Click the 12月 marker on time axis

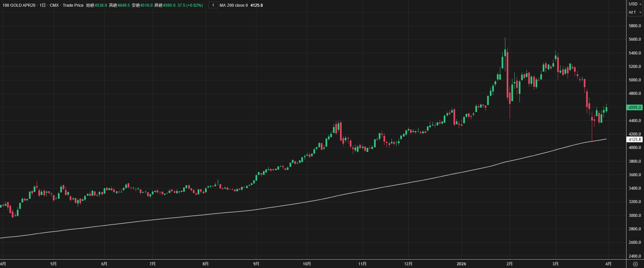[x=408, y=264]
